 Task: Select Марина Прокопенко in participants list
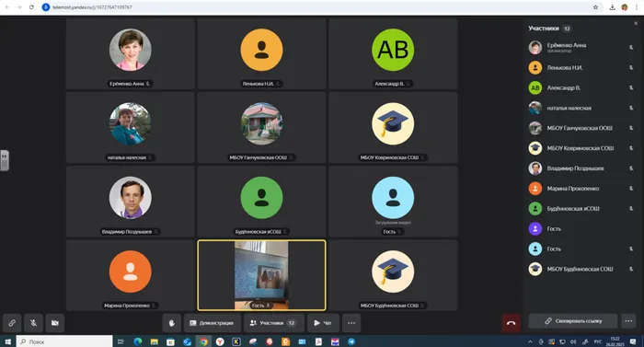pos(581,189)
